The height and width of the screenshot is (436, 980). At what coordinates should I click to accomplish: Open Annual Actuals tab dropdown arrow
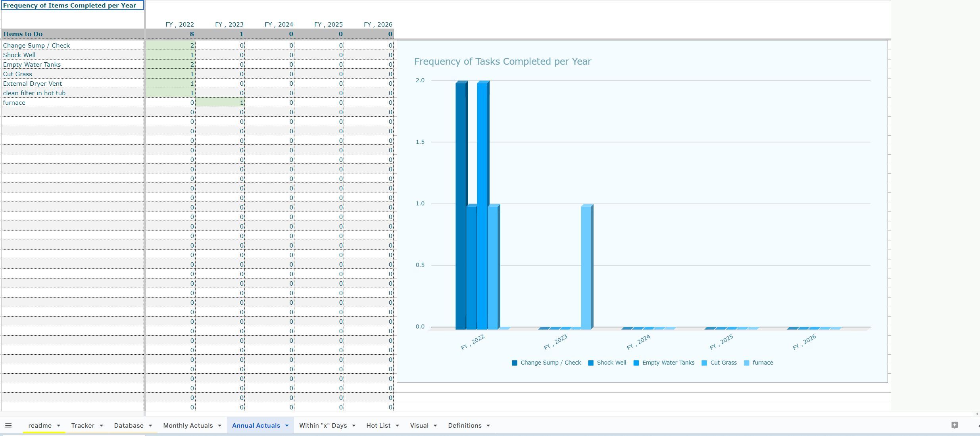[286, 426]
